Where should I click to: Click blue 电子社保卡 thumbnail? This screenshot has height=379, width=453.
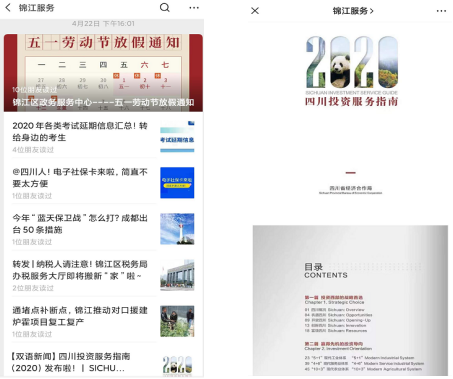(177, 183)
